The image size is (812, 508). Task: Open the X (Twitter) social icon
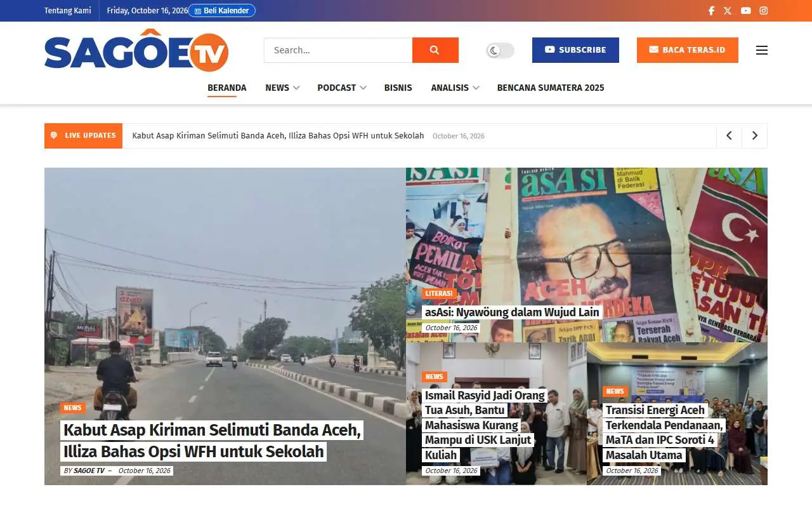click(728, 11)
